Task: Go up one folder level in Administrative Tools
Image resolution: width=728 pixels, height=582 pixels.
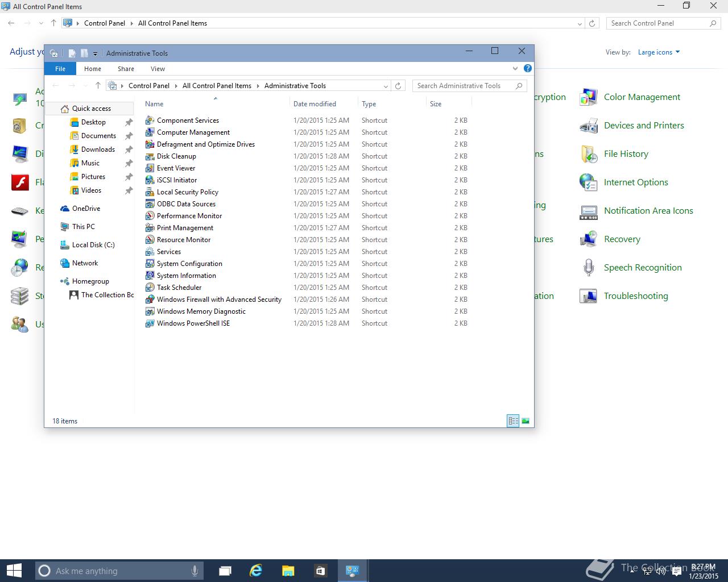Action: point(98,86)
